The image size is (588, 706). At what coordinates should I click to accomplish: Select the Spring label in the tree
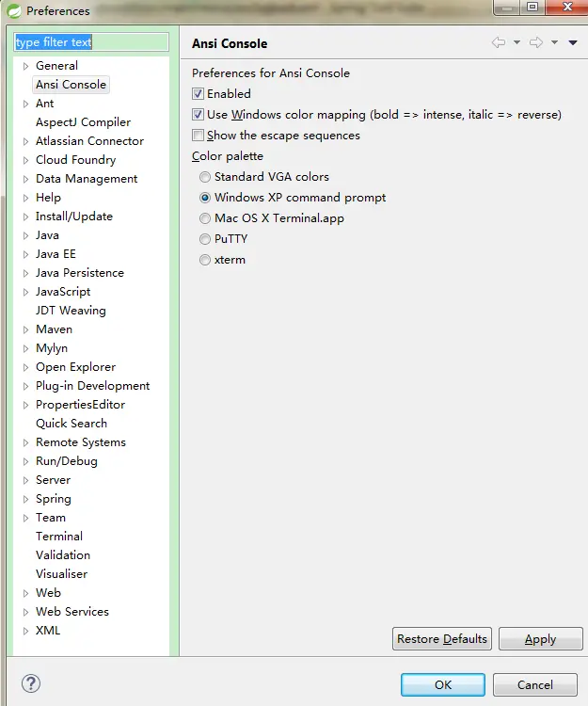[x=54, y=499]
